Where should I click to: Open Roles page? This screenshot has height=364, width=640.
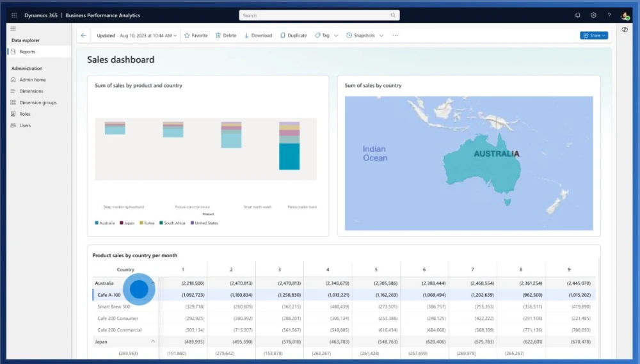pos(25,114)
